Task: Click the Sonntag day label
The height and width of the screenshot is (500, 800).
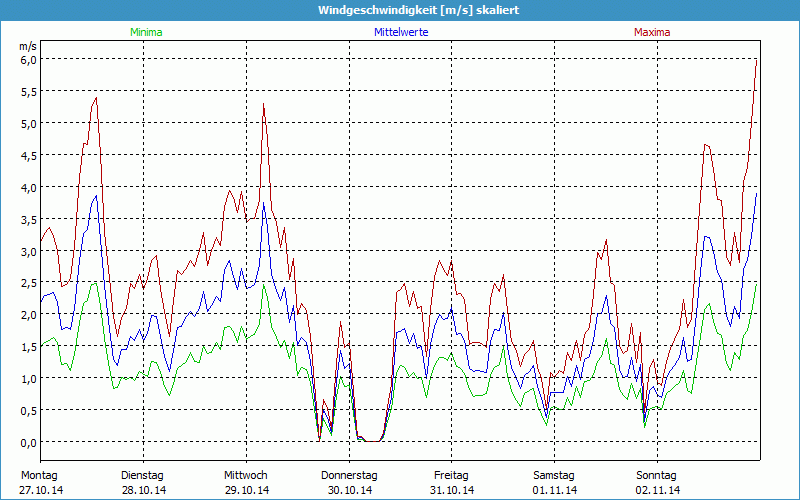Action: coord(656,476)
